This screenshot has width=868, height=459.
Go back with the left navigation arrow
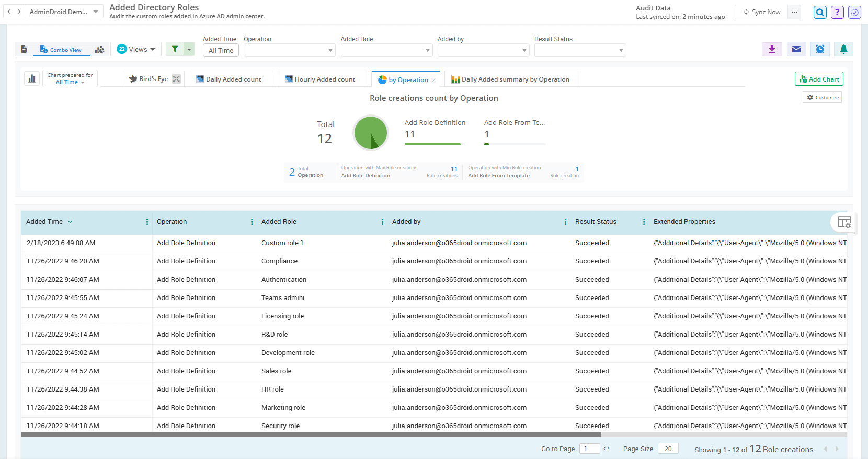(9, 12)
